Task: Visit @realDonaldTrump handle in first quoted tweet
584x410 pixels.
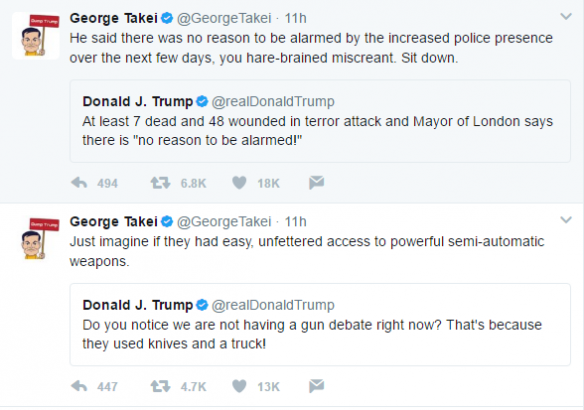Action: 273,101
